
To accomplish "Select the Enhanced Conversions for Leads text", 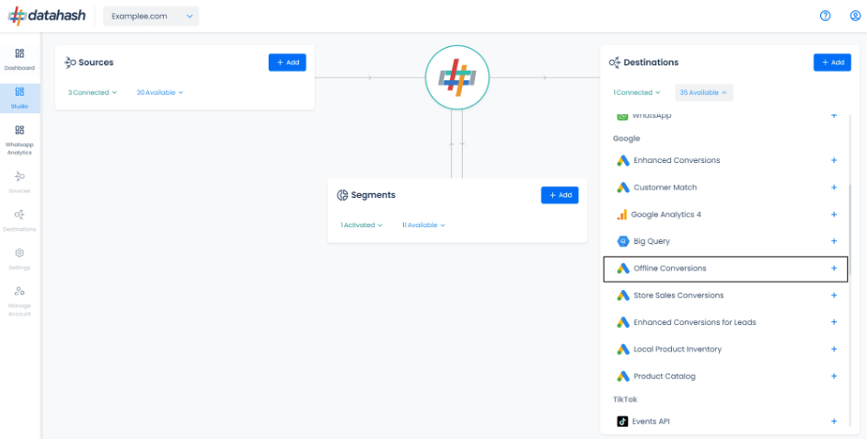I will (694, 322).
